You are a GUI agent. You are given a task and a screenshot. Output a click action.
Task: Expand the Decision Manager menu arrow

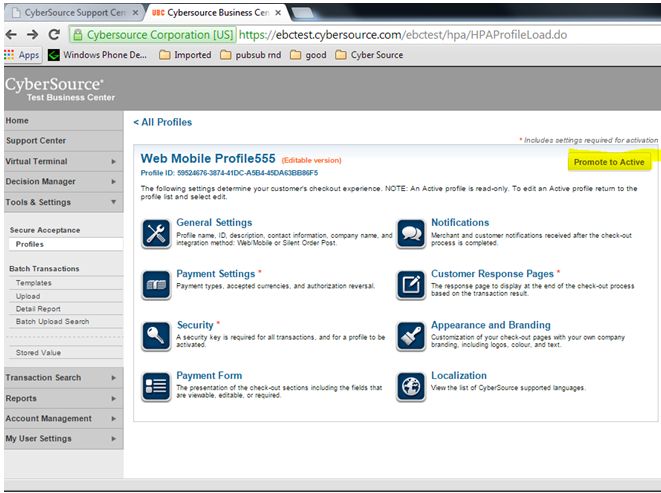pos(113,182)
